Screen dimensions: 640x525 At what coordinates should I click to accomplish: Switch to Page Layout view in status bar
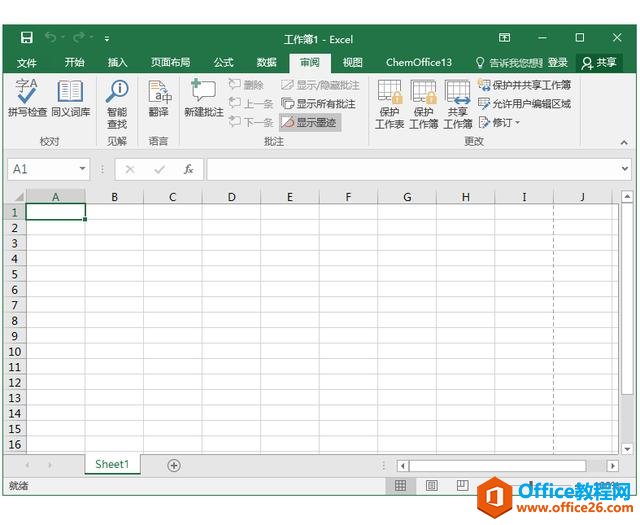pos(431,485)
